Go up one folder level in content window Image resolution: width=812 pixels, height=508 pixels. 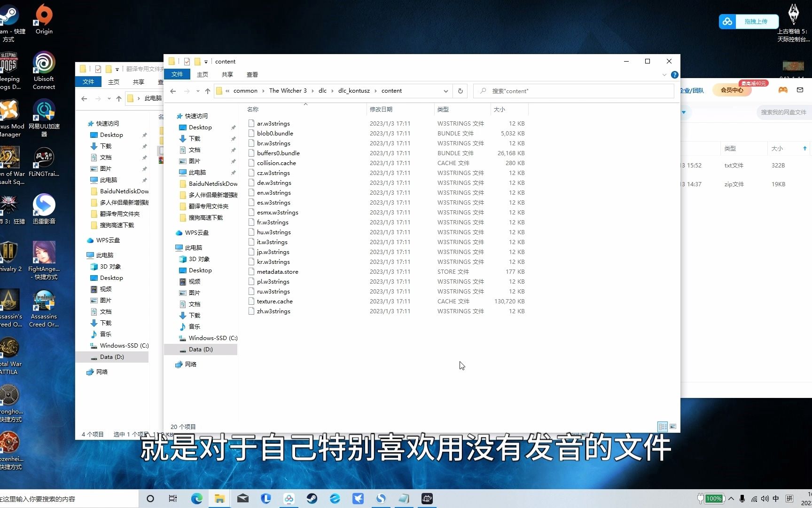tap(207, 91)
